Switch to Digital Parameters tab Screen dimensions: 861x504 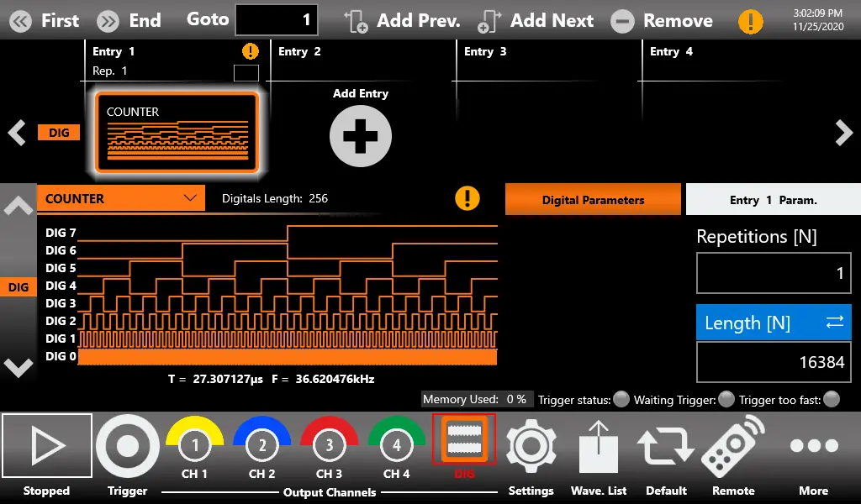pyautogui.click(x=593, y=200)
